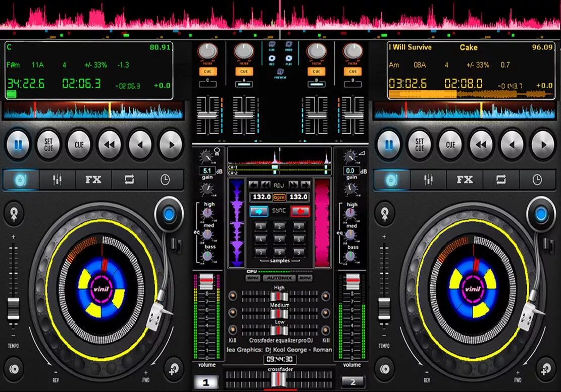Click ADJ fast-forward double arrow icon
This screenshot has width=561, height=392.
click(293, 185)
